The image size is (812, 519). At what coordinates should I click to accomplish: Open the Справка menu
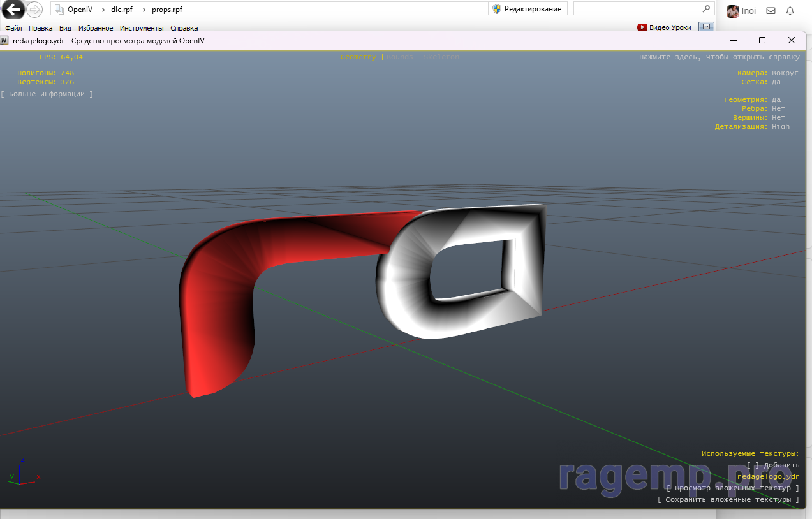[184, 28]
